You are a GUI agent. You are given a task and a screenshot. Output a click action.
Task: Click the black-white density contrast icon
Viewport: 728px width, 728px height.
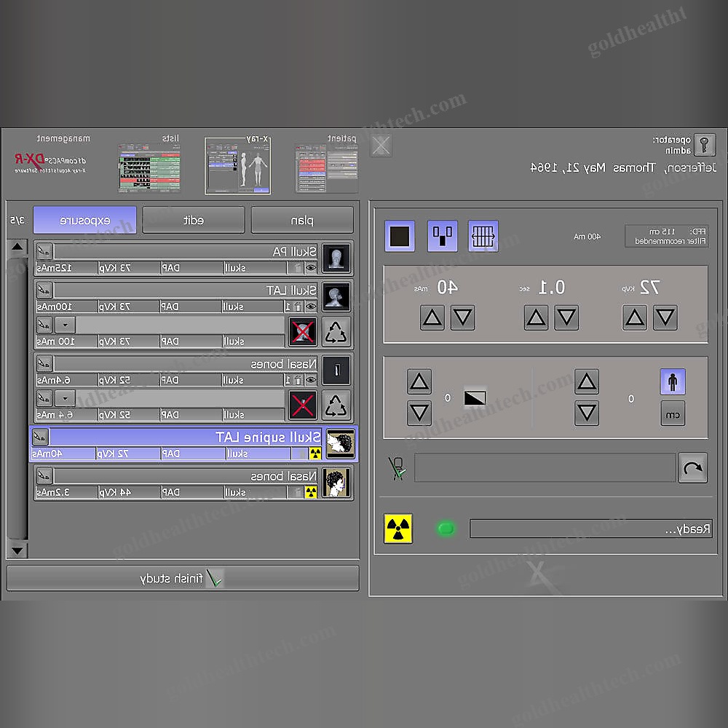tap(475, 398)
